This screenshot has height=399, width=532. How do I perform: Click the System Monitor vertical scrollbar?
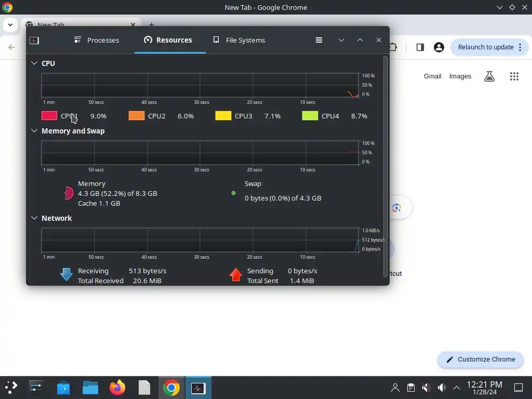pyautogui.click(x=385, y=166)
